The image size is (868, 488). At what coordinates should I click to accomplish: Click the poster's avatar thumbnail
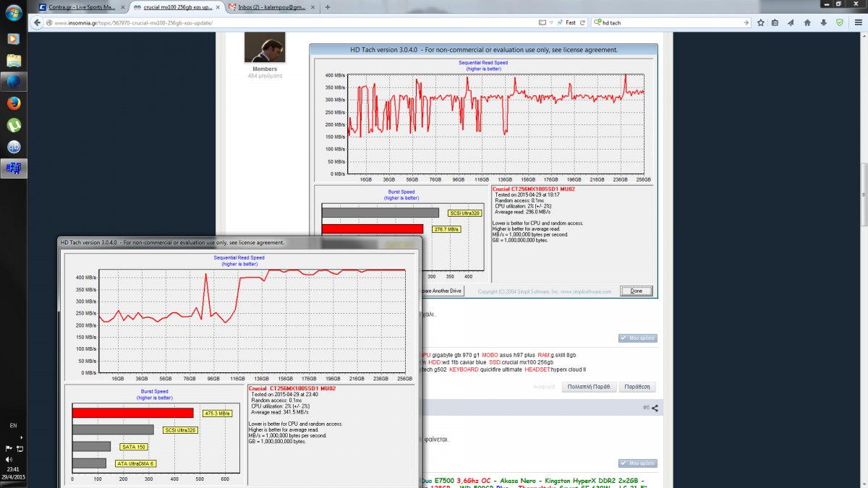(264, 48)
